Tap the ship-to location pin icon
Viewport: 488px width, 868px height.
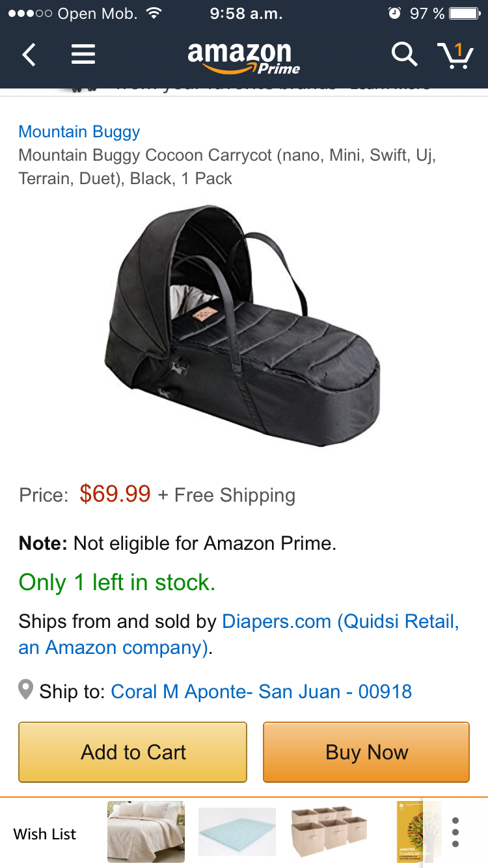tap(25, 690)
